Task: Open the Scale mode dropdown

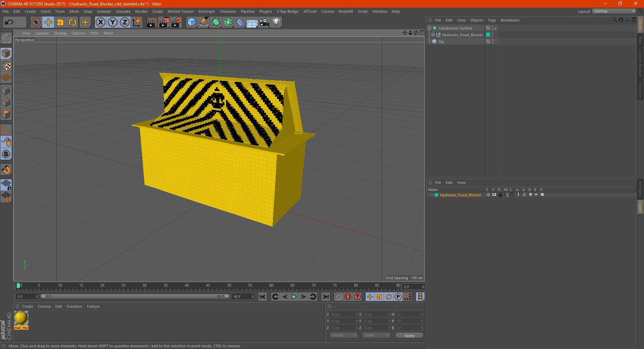Action: [x=376, y=335]
